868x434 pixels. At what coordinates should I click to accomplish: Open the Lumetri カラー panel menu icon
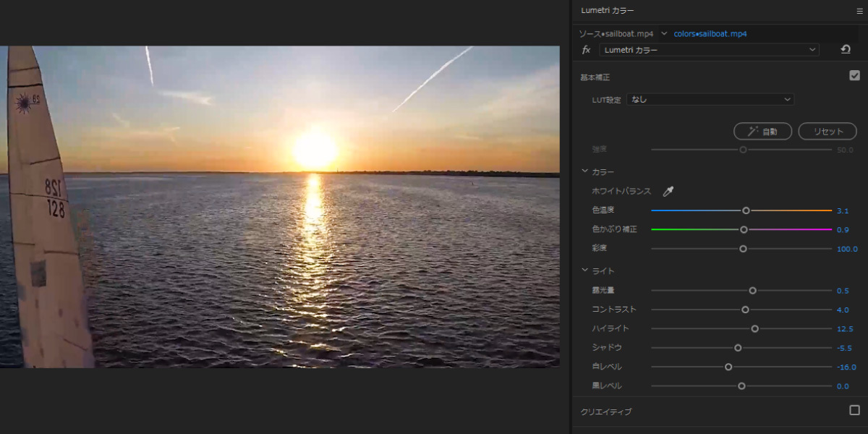[859, 11]
